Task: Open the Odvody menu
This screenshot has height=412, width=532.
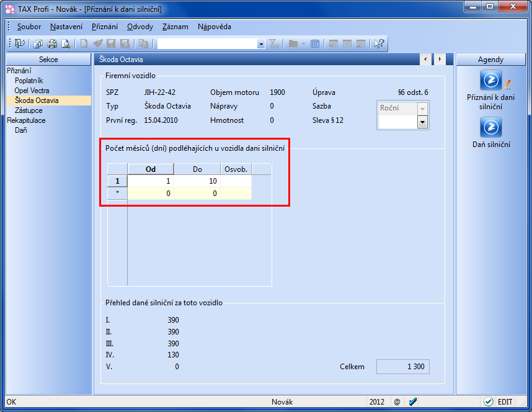Action: 140,27
